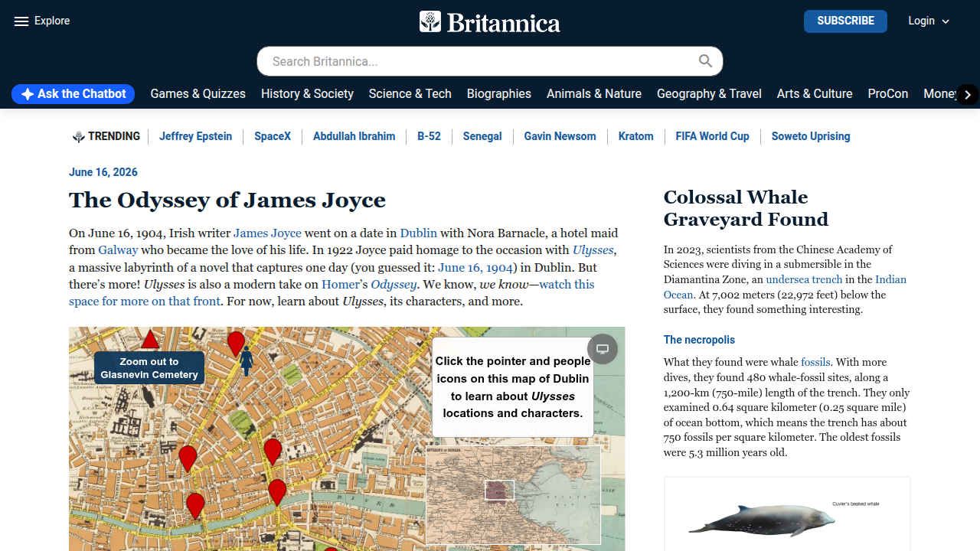This screenshot has width=980, height=551.
Task: Click into the Search Britannica field
Action: [490, 61]
